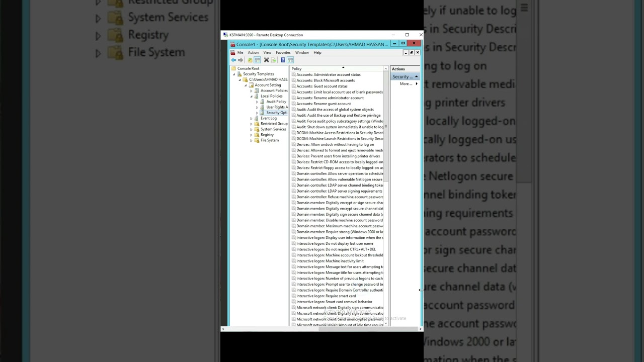This screenshot has width=644, height=362.
Task: Click icon beside Accounts: Administrator account status
Action: pyautogui.click(x=294, y=74)
